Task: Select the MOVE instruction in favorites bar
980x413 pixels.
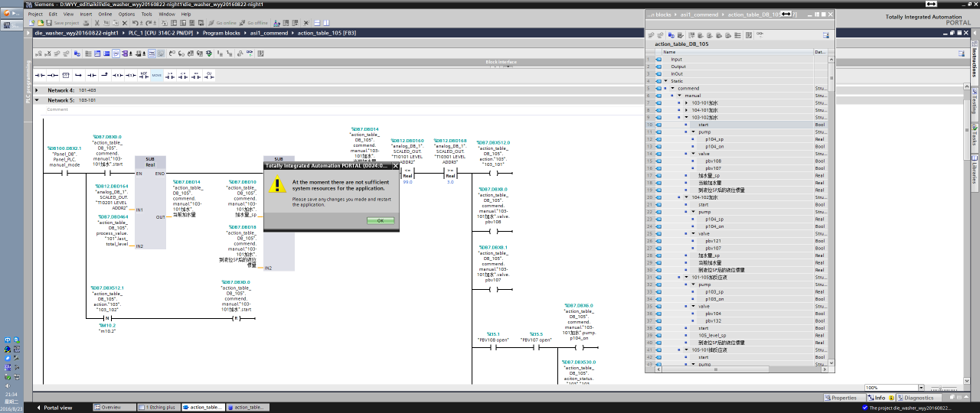Action: coord(156,74)
